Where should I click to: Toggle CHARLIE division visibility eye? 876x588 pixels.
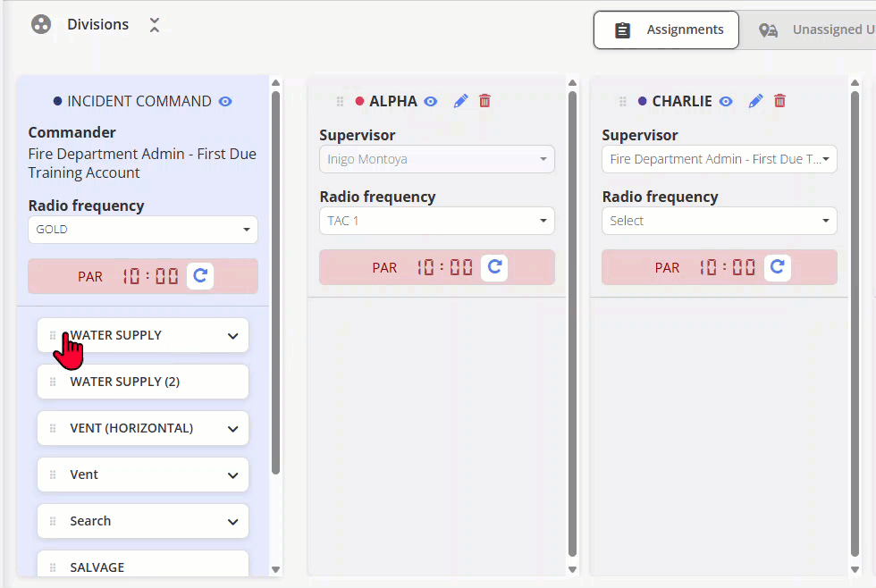click(x=726, y=101)
